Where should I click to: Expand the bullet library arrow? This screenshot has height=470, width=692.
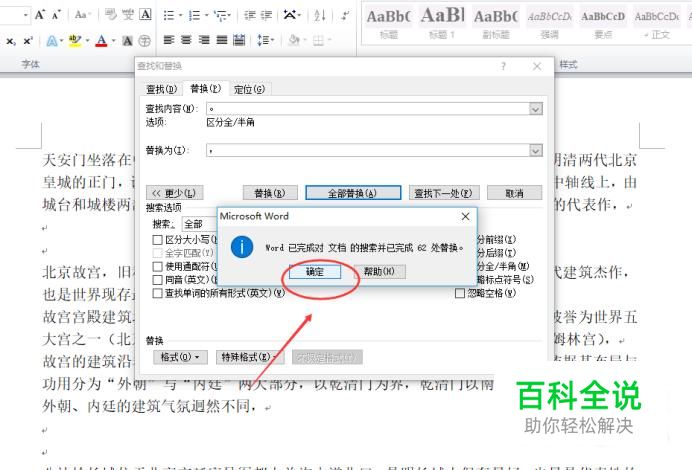(x=181, y=15)
